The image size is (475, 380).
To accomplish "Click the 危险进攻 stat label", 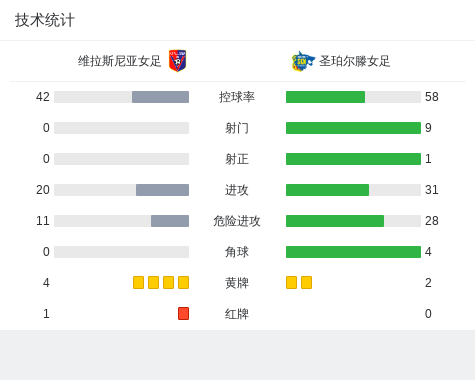I will coord(237,221).
